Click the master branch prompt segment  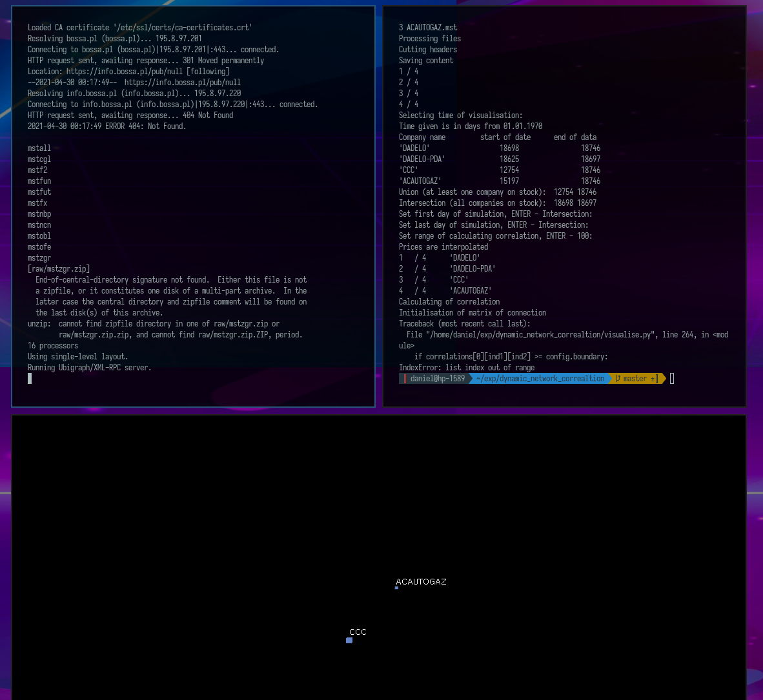(x=635, y=379)
